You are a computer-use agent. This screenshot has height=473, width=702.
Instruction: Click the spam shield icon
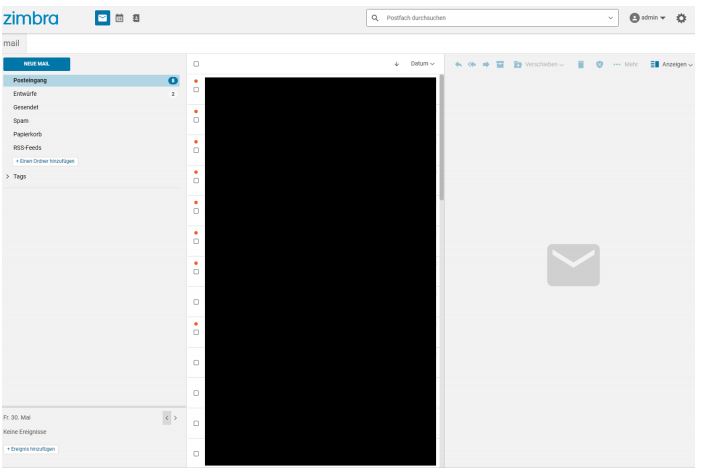click(599, 64)
